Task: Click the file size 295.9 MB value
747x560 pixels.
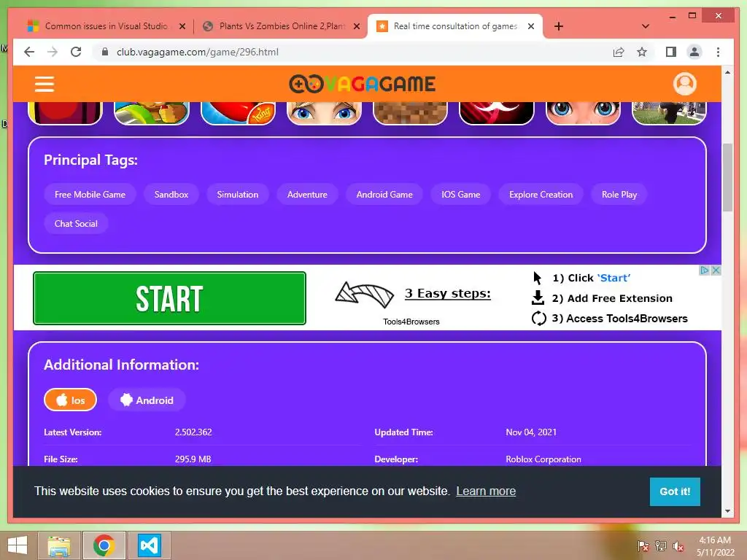Action: [193, 459]
